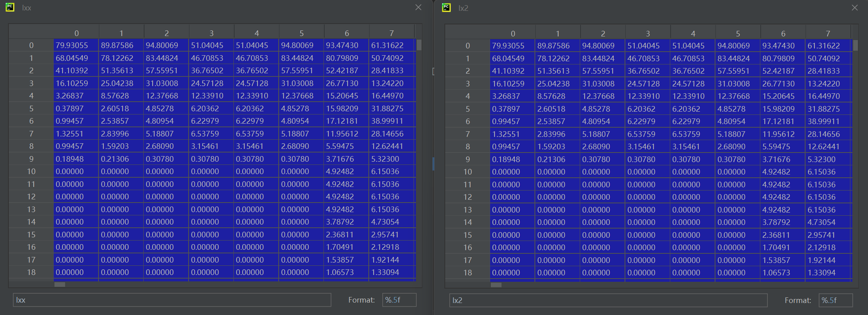Select cell 16.44970 in the Ixx table
Image resolution: width=868 pixels, height=315 pixels.
click(x=392, y=96)
